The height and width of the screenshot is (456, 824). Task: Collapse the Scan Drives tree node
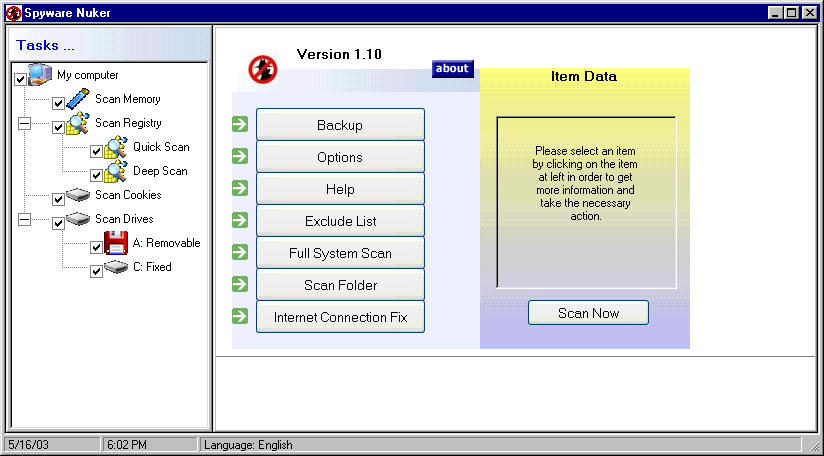pyautogui.click(x=25, y=219)
